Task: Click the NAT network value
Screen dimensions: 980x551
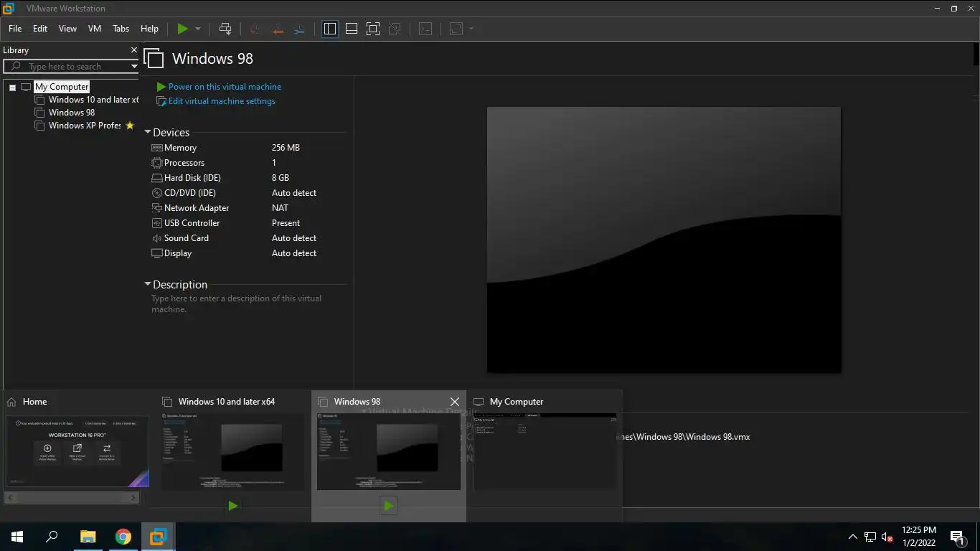Action: pos(280,208)
